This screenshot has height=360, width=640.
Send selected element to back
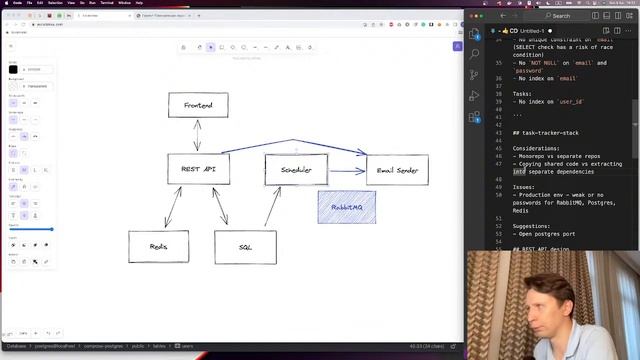click(13, 245)
